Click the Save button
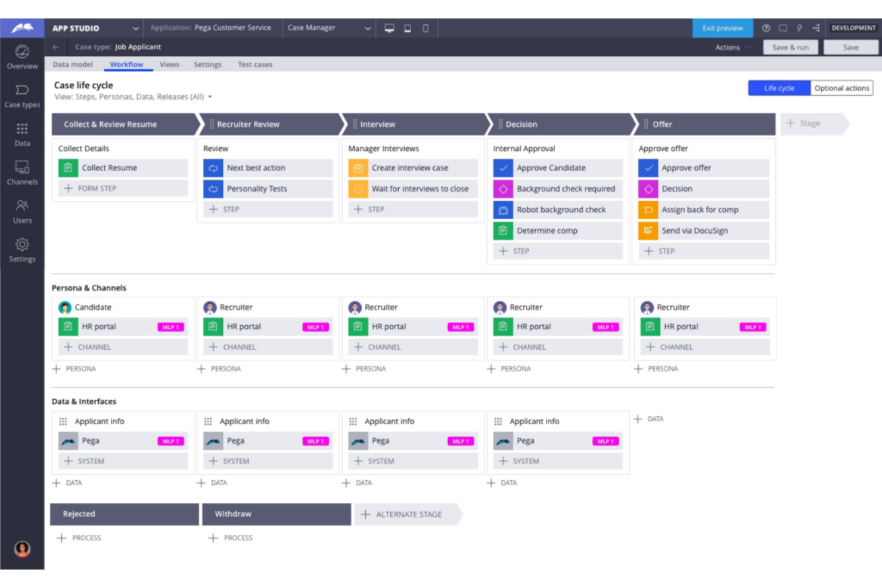Viewport: 882px width, 588px height. pos(850,48)
